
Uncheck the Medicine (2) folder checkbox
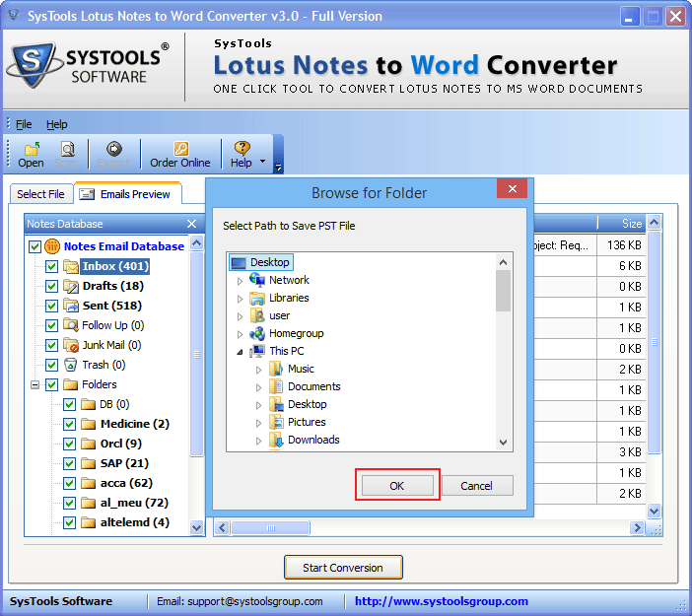[x=70, y=424]
